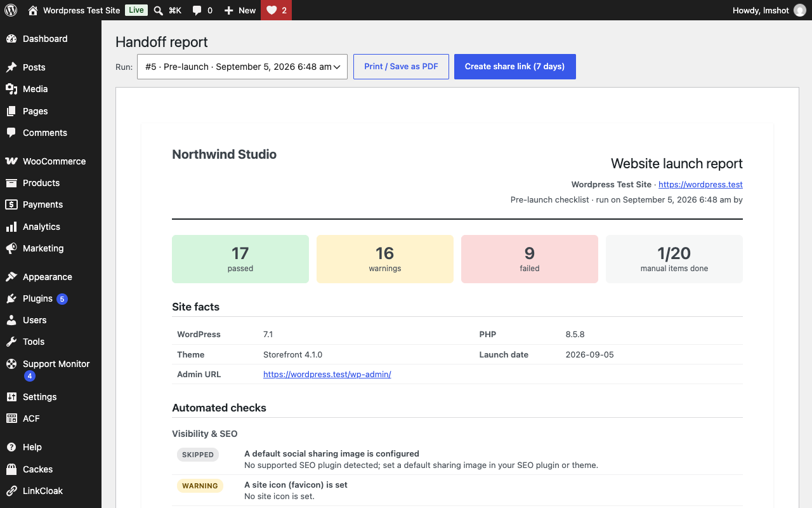Click the 1/20 manual items done card

(674, 259)
